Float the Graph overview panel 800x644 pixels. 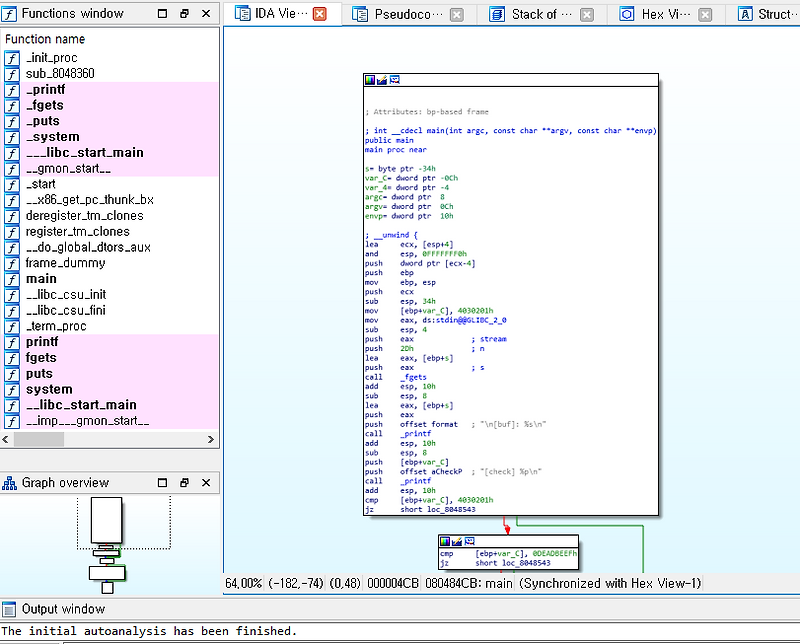pos(184,483)
